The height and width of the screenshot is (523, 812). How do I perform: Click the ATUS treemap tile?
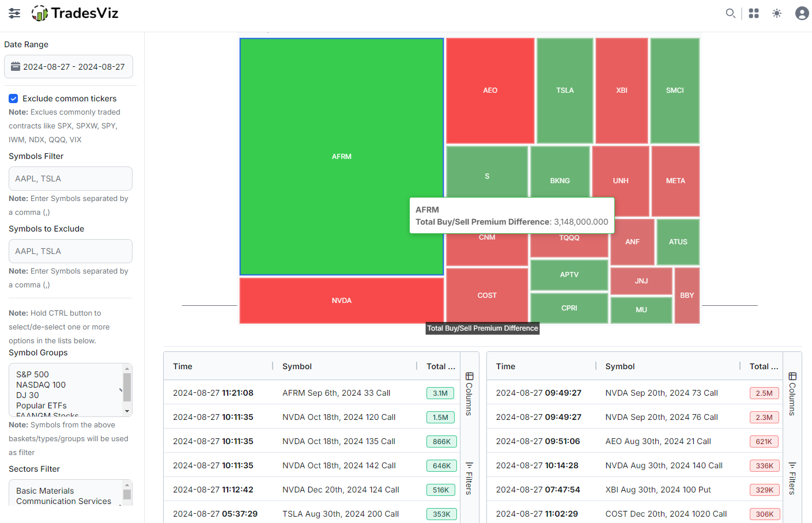point(678,242)
